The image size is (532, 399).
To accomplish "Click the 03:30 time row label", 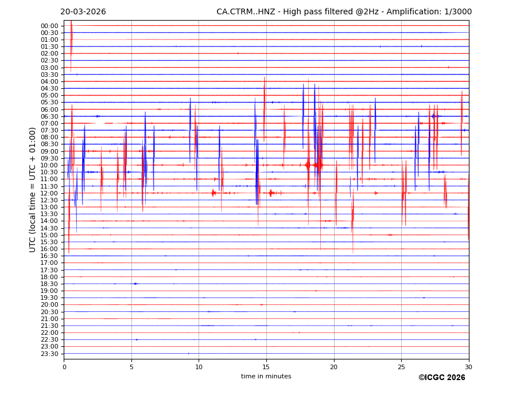I will tap(49, 75).
